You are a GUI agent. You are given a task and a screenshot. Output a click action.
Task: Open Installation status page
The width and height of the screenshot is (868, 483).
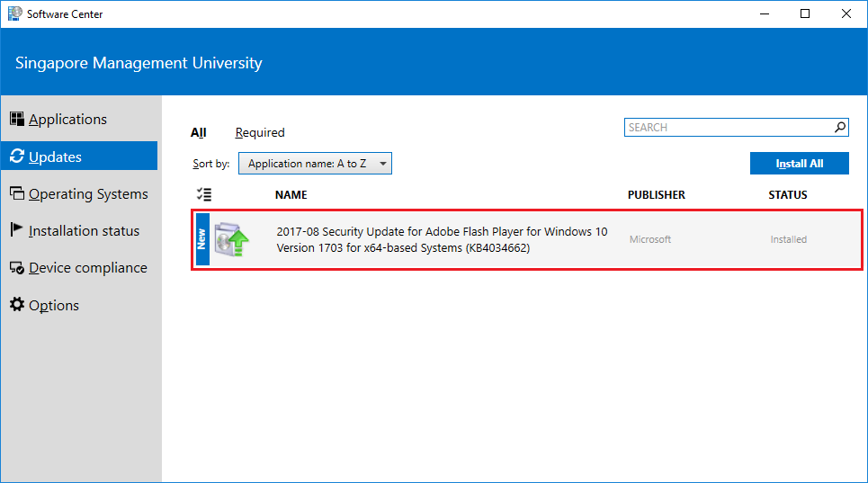(84, 231)
